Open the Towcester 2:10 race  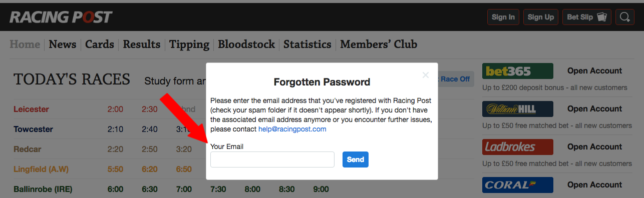point(115,129)
